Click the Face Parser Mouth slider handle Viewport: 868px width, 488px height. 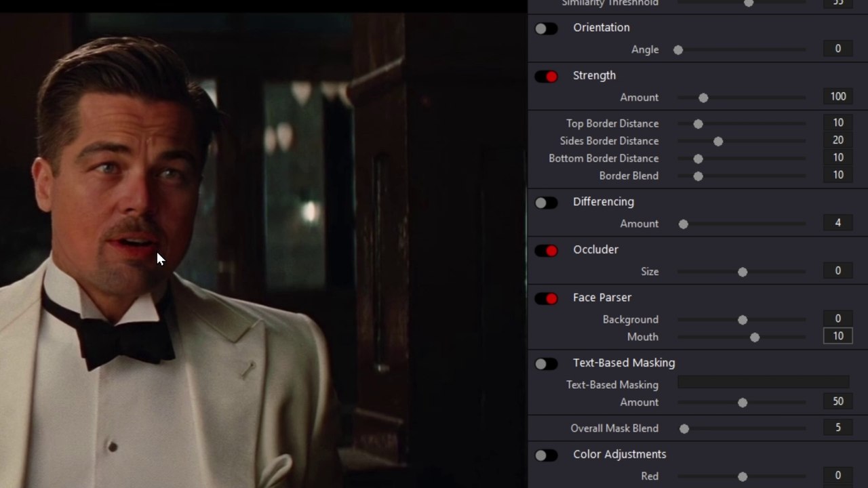click(x=755, y=338)
